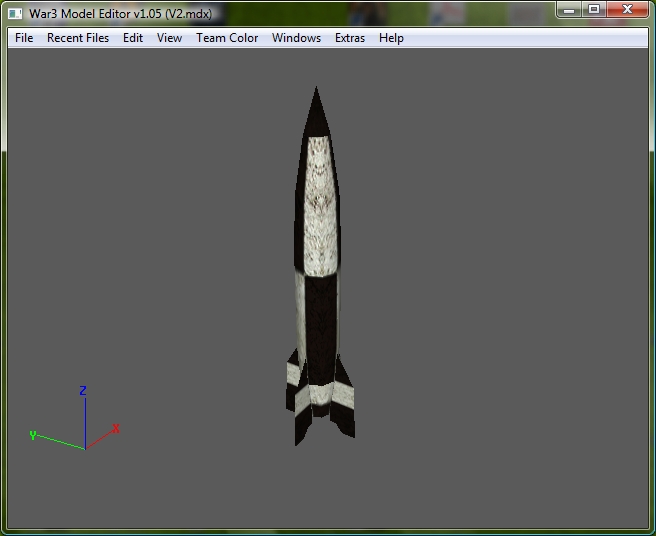Open the View menu
The width and height of the screenshot is (656, 536).
click(169, 38)
